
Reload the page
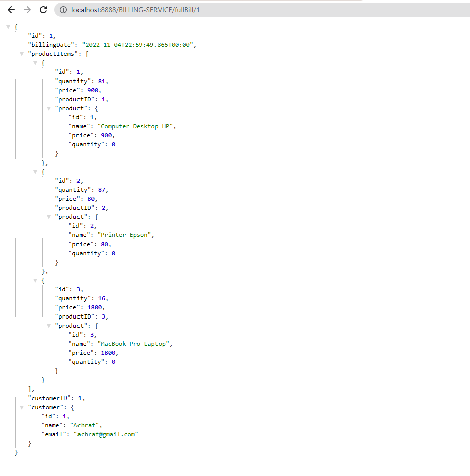(43, 9)
